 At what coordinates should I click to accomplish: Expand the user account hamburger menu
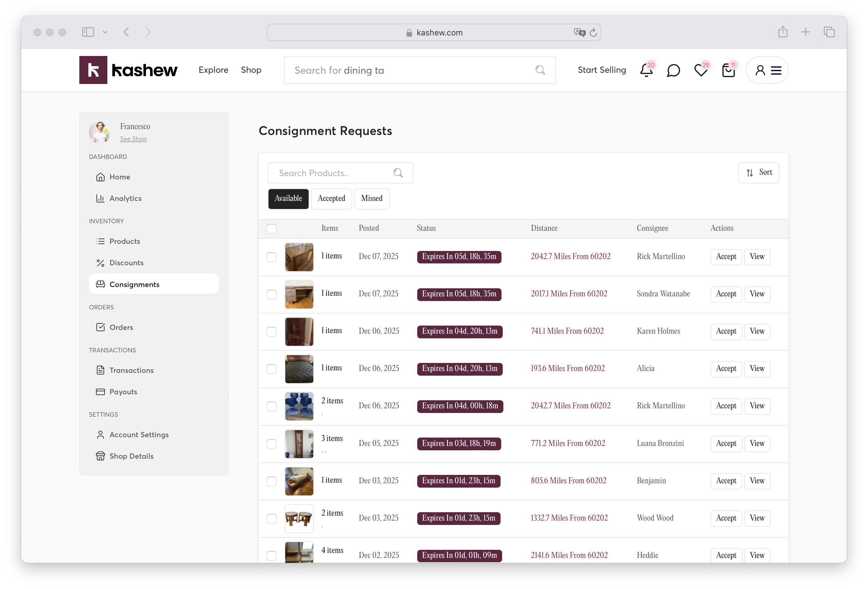[x=776, y=71]
